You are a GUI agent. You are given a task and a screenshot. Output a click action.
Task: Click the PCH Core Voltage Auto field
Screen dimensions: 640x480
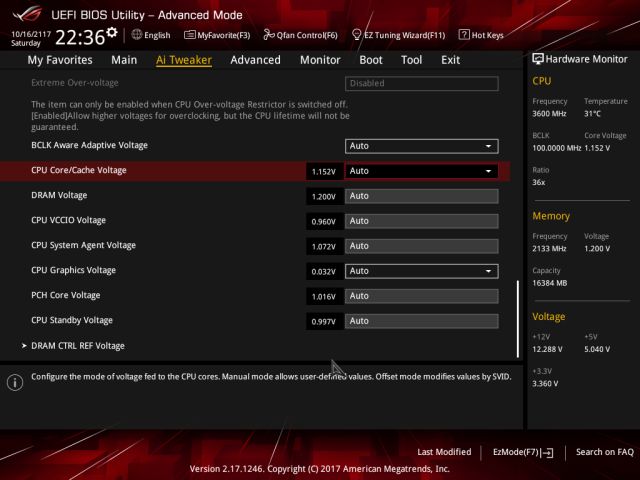tap(422, 296)
